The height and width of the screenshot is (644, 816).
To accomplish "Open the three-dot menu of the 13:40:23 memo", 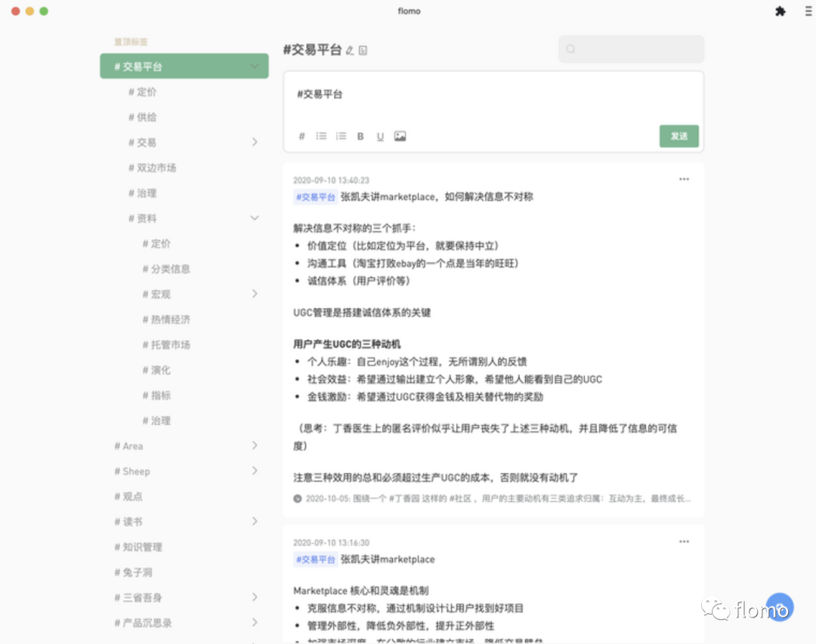I will coord(684,179).
